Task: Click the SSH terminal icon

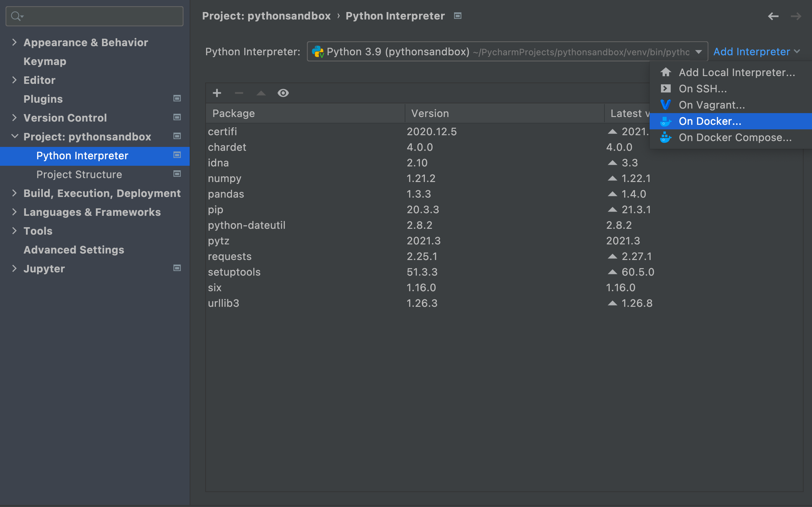Action: coord(666,88)
